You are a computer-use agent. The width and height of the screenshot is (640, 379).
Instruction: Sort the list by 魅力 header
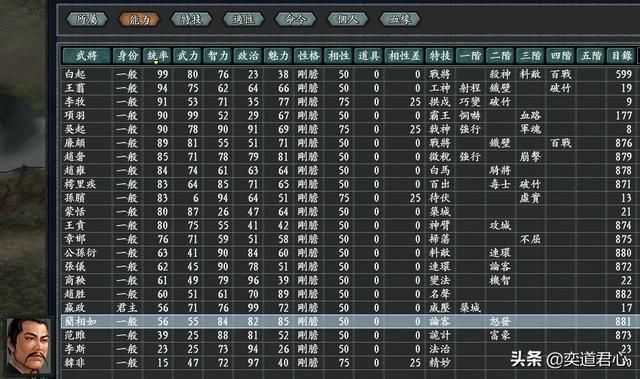pos(278,55)
